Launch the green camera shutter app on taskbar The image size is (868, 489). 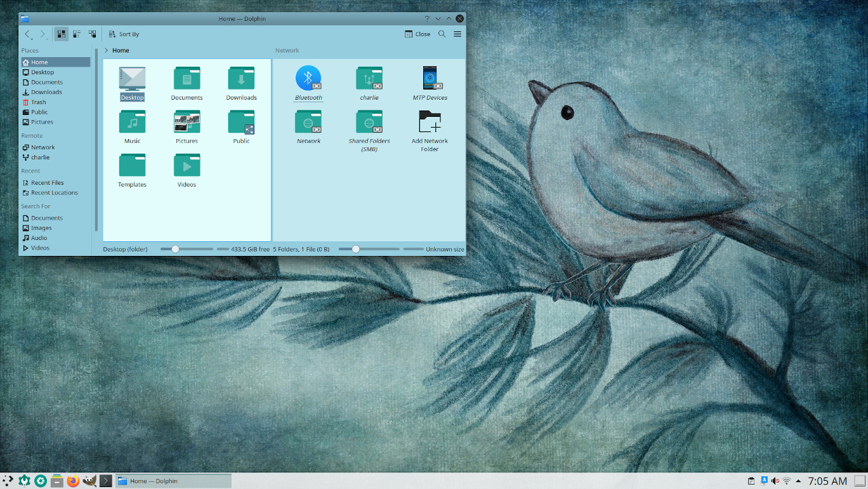point(41,481)
